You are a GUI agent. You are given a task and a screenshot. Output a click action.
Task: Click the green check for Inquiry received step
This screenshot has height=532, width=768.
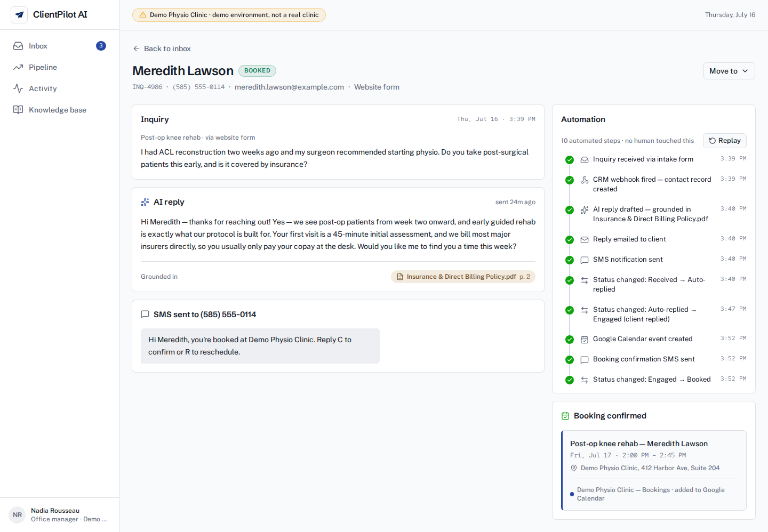click(x=570, y=160)
